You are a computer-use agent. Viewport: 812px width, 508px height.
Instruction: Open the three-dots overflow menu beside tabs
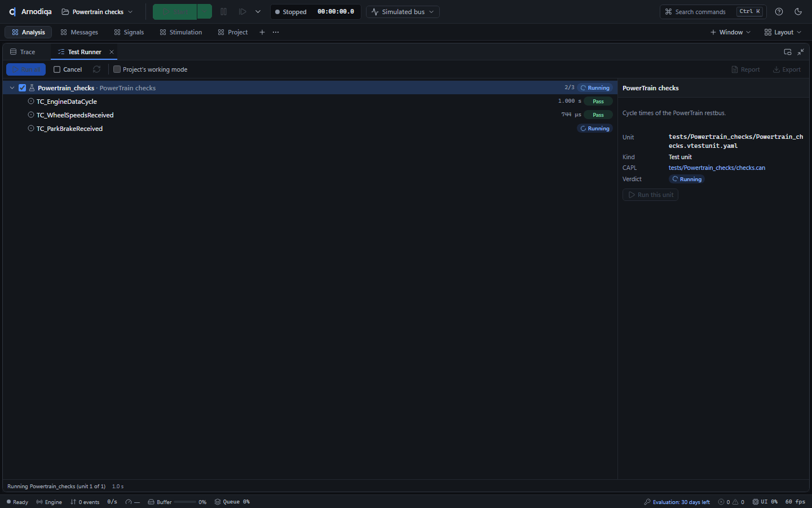pos(276,32)
